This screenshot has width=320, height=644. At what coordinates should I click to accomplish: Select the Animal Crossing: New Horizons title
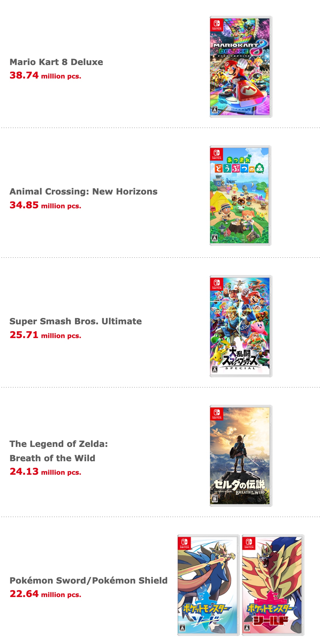coord(83,191)
